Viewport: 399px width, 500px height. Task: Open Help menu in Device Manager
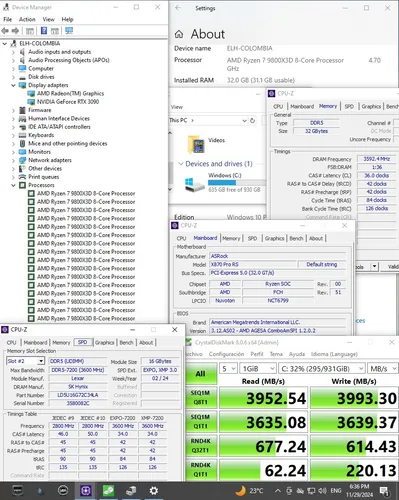point(67,19)
